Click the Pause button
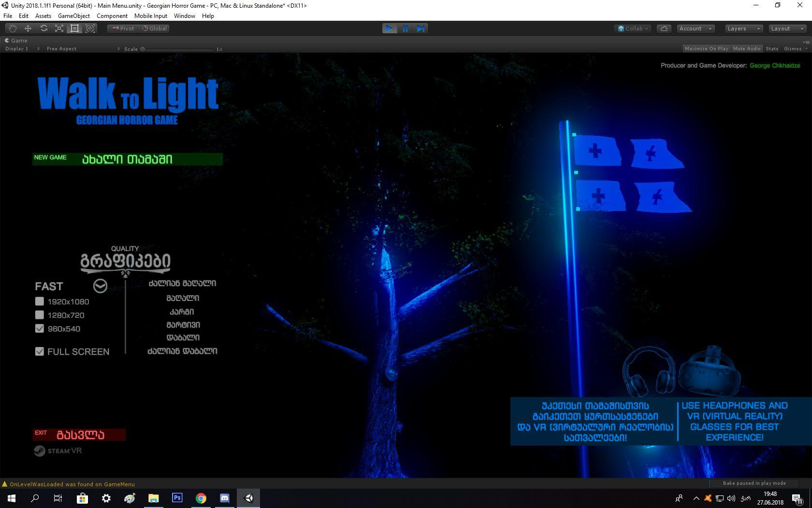The width and height of the screenshot is (812, 508). tap(405, 29)
